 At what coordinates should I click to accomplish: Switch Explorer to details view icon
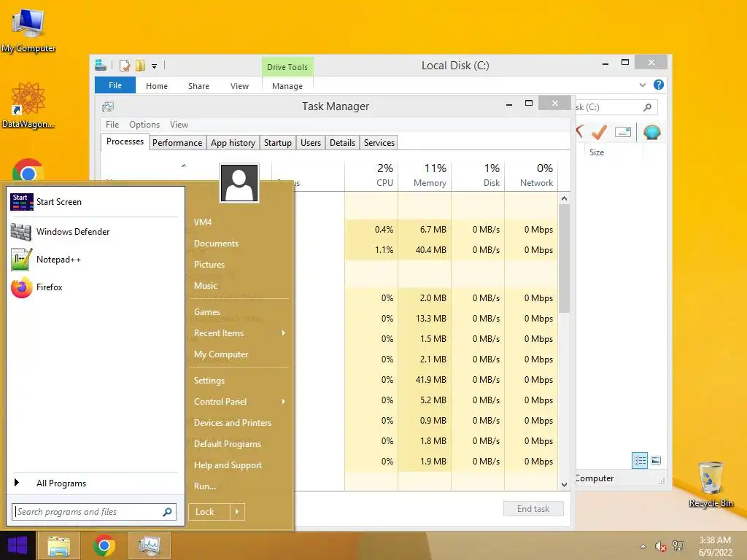click(x=640, y=461)
